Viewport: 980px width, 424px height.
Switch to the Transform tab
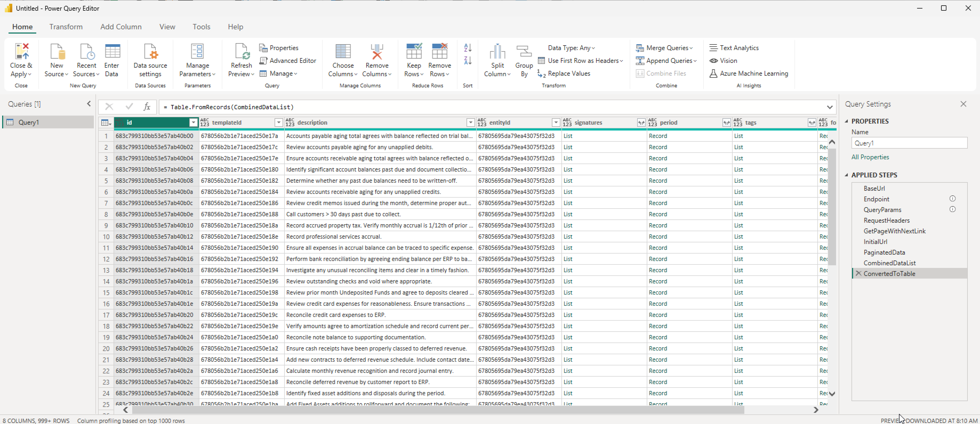66,27
